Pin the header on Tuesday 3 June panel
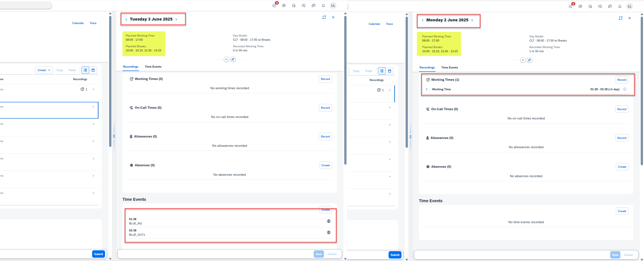This screenshot has width=644, height=261. click(233, 59)
